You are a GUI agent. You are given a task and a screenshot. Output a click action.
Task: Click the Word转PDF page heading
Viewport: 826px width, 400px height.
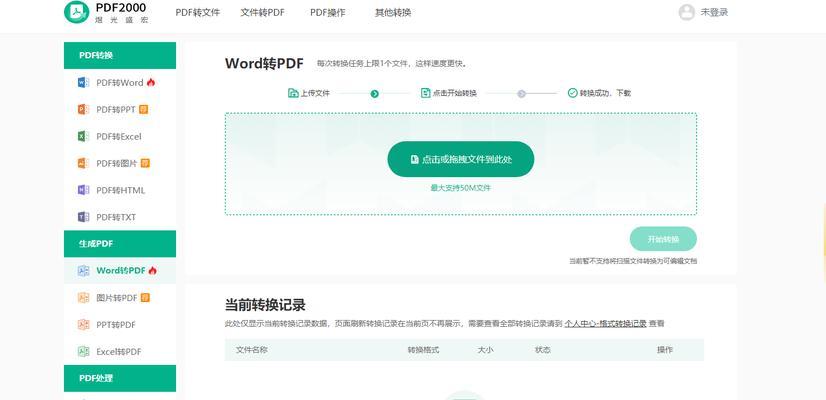pyautogui.click(x=264, y=63)
